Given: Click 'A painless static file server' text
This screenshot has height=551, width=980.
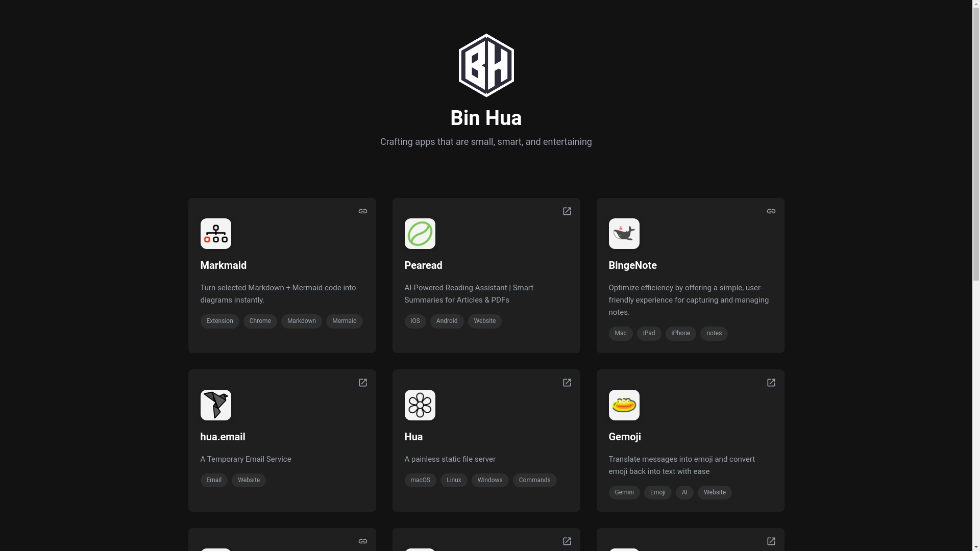Looking at the screenshot, I should pos(450,459).
